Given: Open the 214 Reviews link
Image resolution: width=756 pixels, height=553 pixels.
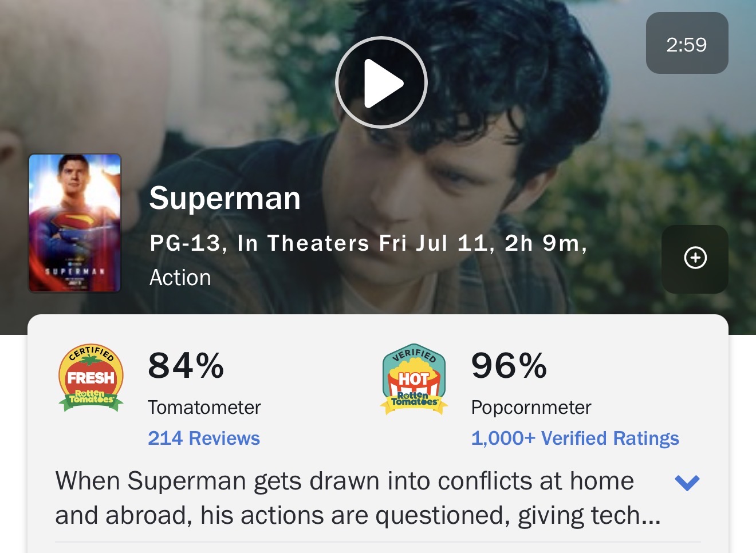Looking at the screenshot, I should click(204, 439).
